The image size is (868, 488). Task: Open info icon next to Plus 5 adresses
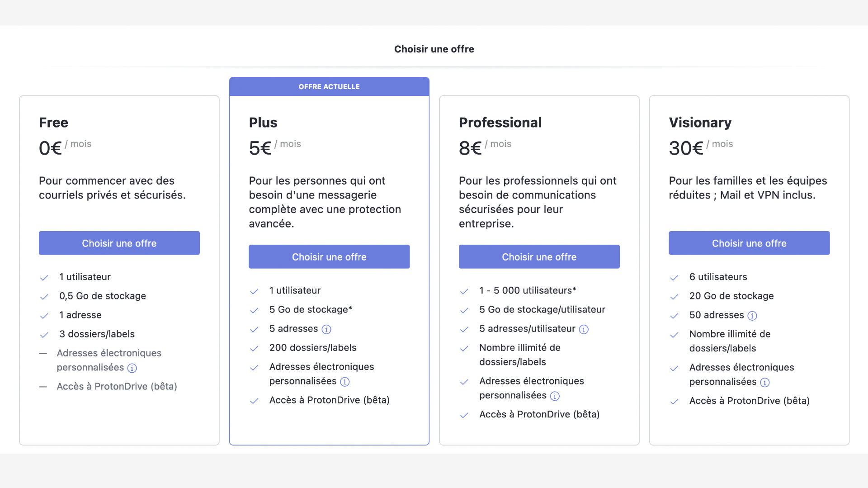(326, 329)
